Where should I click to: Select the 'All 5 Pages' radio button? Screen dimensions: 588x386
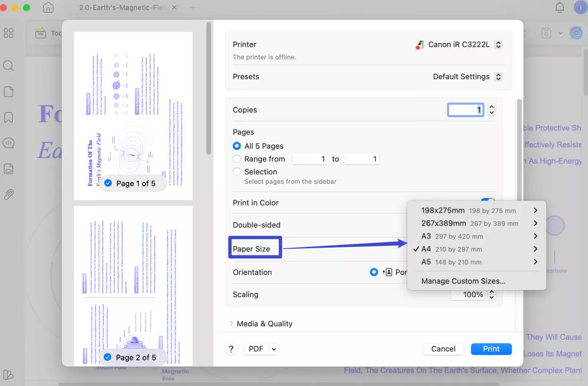tap(236, 146)
